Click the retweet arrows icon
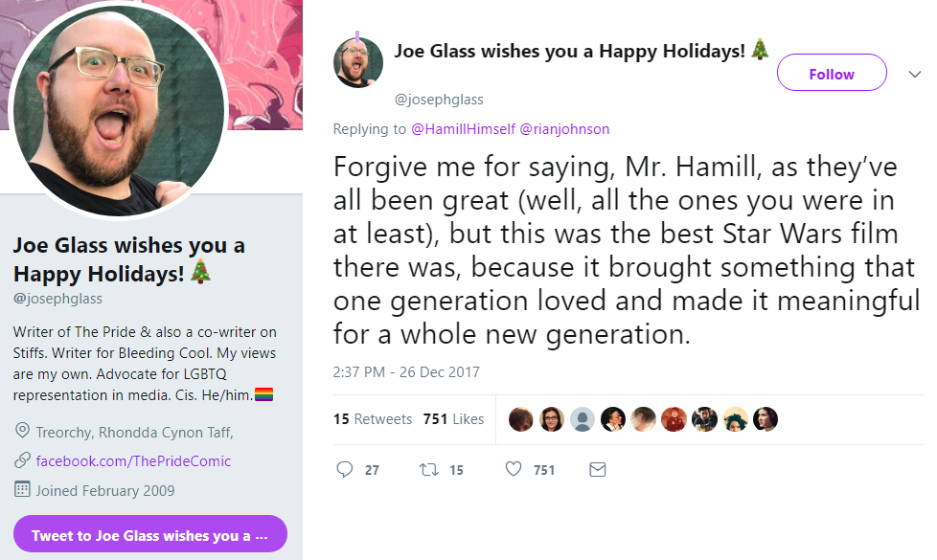The image size is (937, 560). coord(428,470)
